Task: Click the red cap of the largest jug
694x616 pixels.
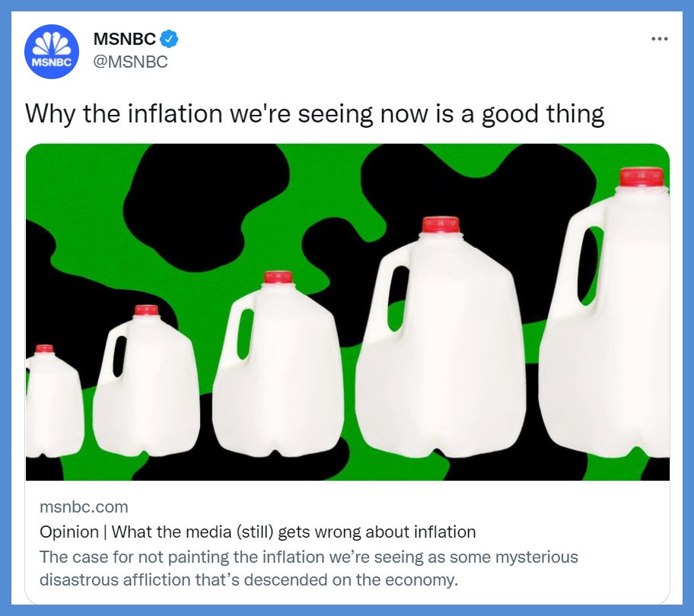Action: [x=641, y=177]
